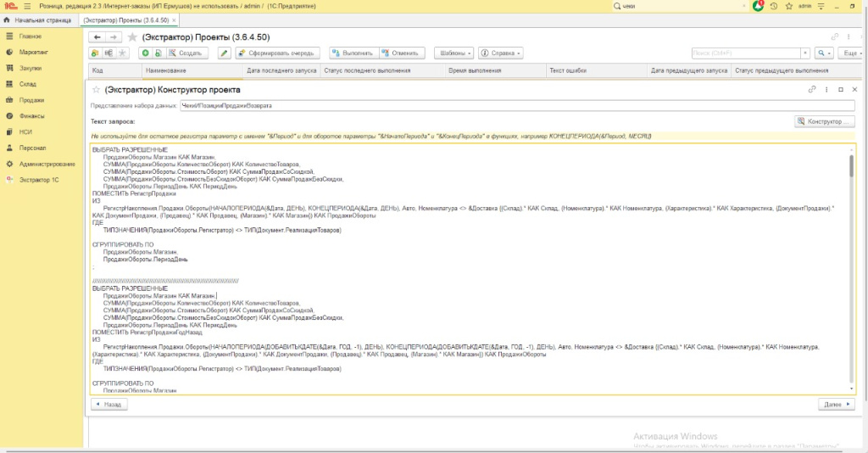
Task: Open the Шаблоны dropdown
Action: pos(455,53)
